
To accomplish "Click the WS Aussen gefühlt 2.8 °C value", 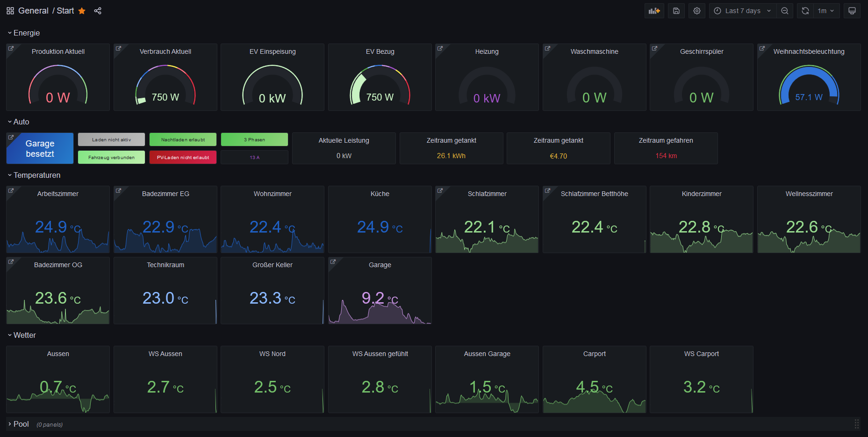I will (x=380, y=387).
